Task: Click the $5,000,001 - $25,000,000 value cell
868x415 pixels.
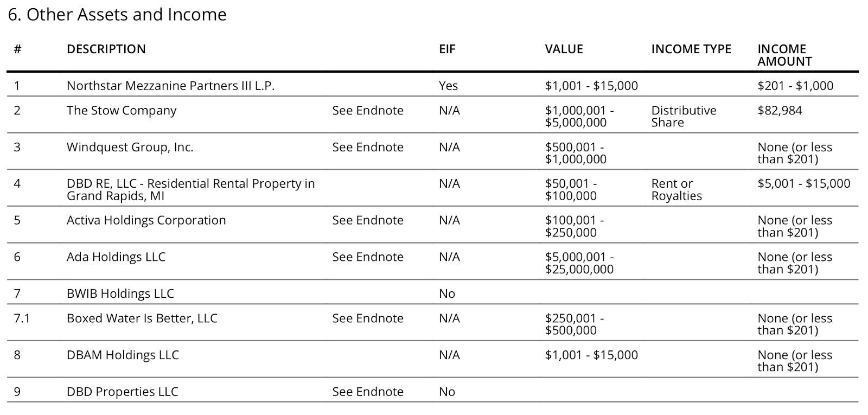Action: tap(579, 263)
